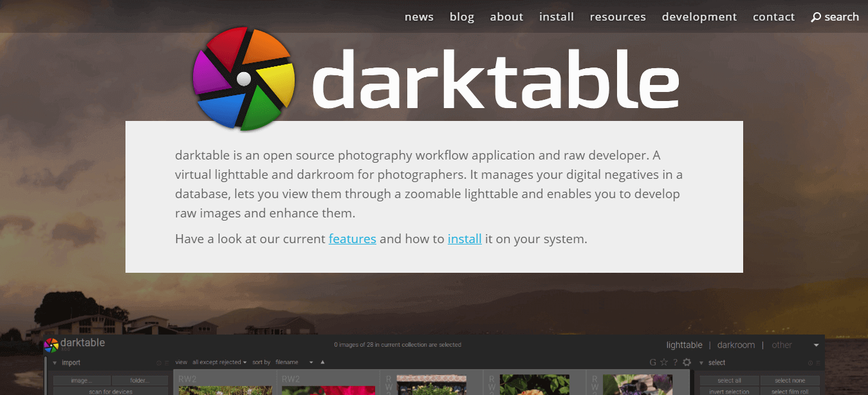Viewport: 868px width, 395px height.
Task: Collapse the import panel triangle
Action: click(55, 363)
